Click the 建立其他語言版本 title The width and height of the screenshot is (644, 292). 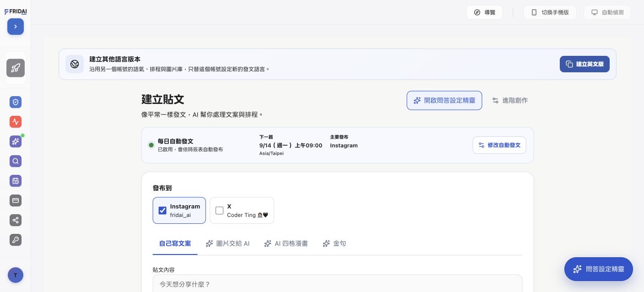tap(115, 59)
